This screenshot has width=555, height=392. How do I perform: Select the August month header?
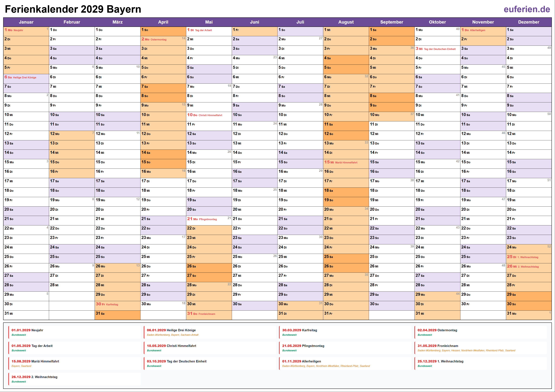click(346, 22)
